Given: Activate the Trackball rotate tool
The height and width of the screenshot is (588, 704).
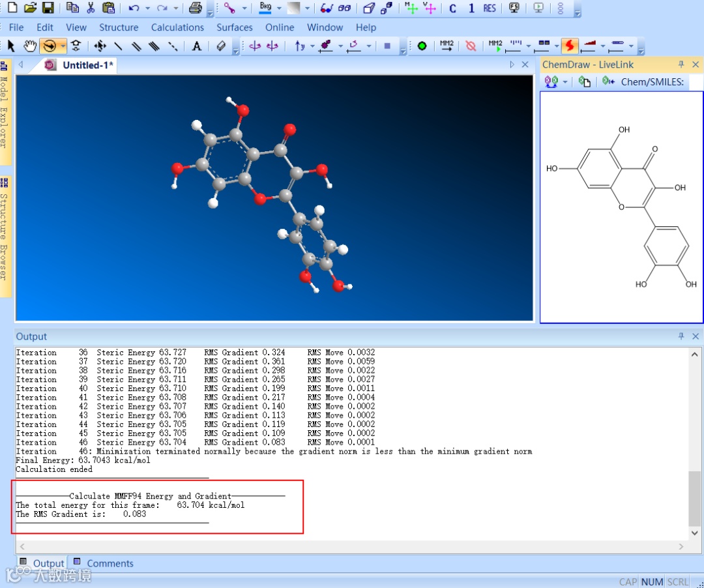Looking at the screenshot, I should 50,46.
